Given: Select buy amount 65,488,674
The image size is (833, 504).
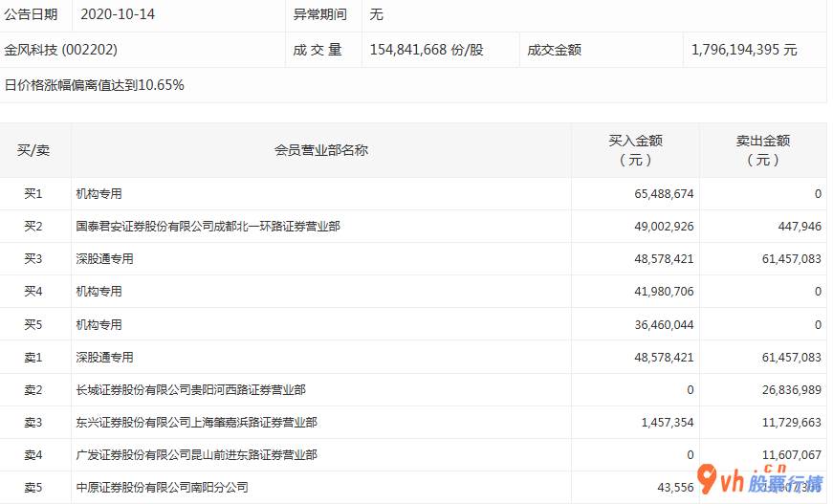Looking at the screenshot, I should pos(664,194).
